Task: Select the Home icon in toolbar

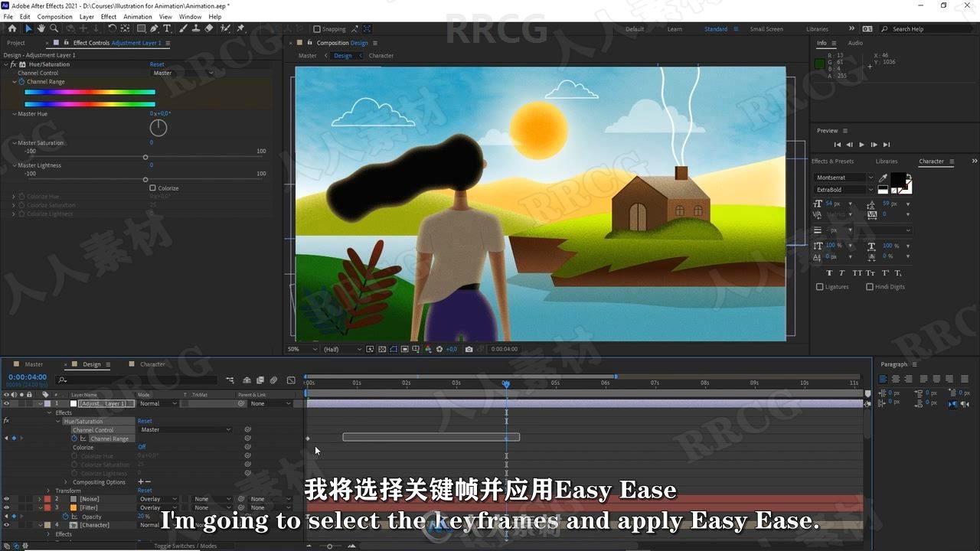Action: (x=11, y=28)
